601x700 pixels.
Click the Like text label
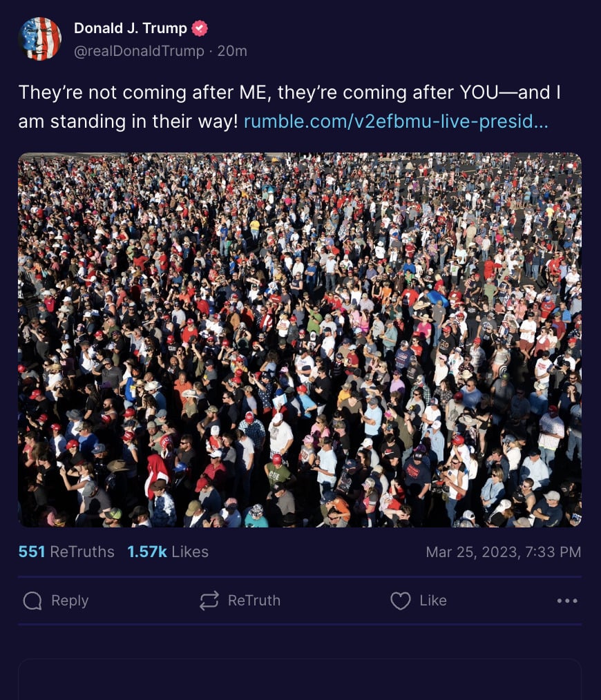433,601
